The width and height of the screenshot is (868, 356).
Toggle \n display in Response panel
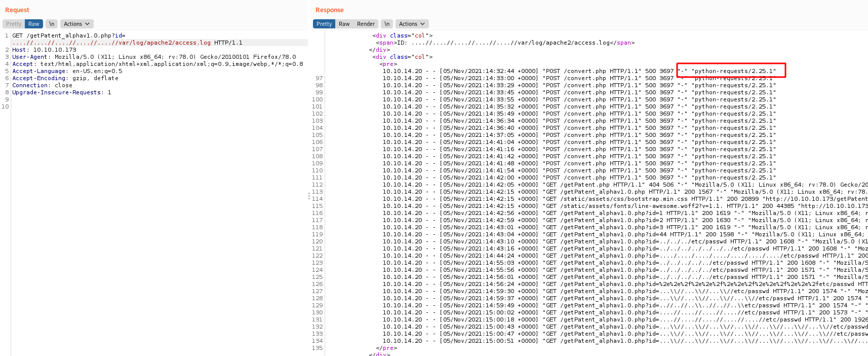point(387,24)
